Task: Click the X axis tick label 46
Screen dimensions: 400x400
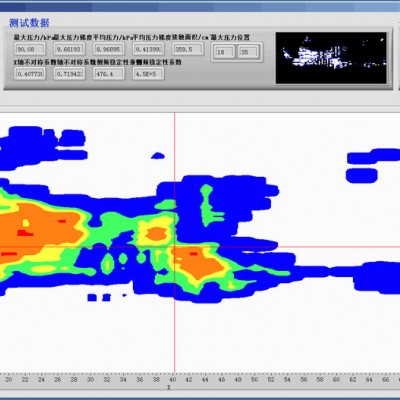Action: click(222, 379)
